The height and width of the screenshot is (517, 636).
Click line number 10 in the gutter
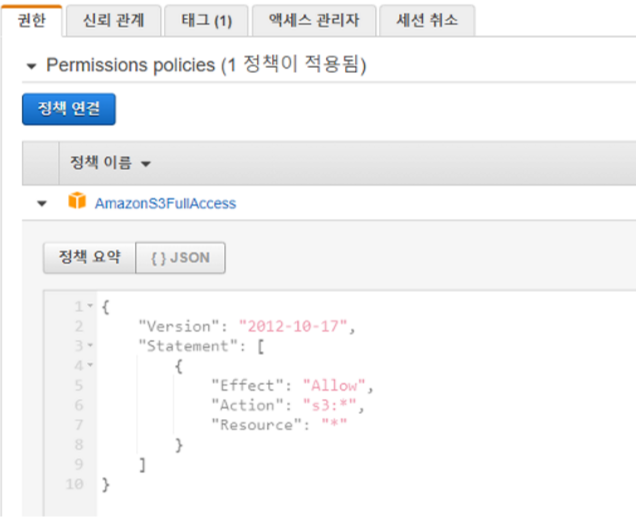[x=75, y=484]
